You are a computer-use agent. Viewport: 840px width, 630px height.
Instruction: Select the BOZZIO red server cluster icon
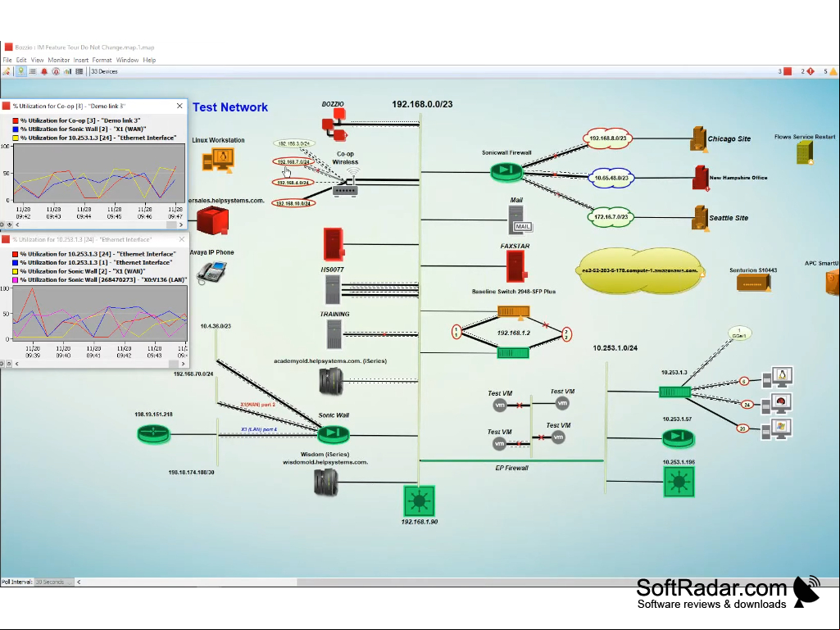pos(335,125)
